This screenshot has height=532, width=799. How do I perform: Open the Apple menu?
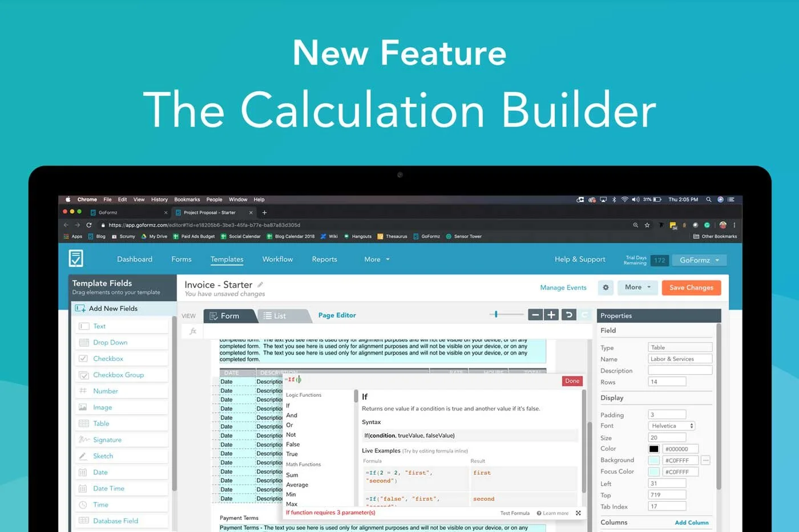68,200
